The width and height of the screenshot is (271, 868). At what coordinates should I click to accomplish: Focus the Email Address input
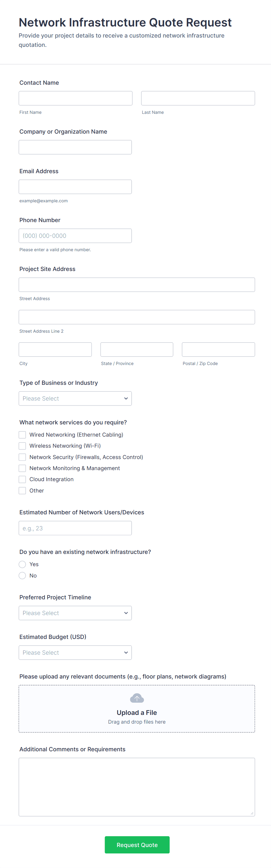pyautogui.click(x=75, y=187)
